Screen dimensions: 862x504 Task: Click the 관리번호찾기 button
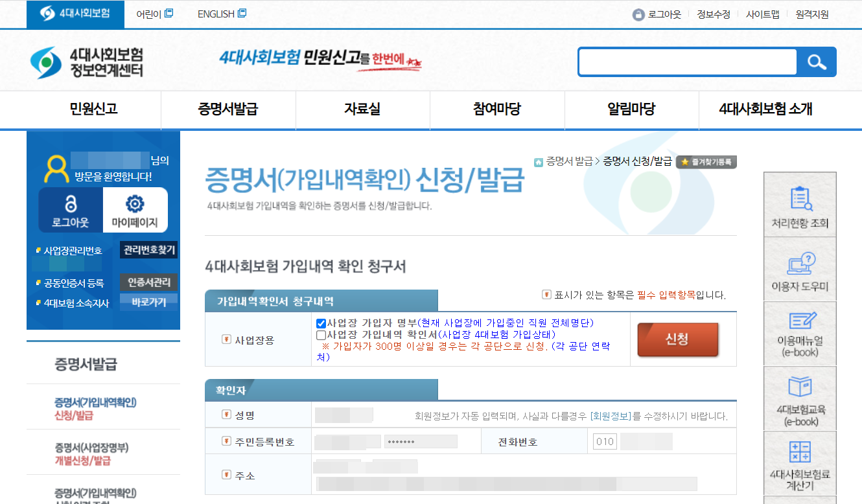click(x=149, y=250)
